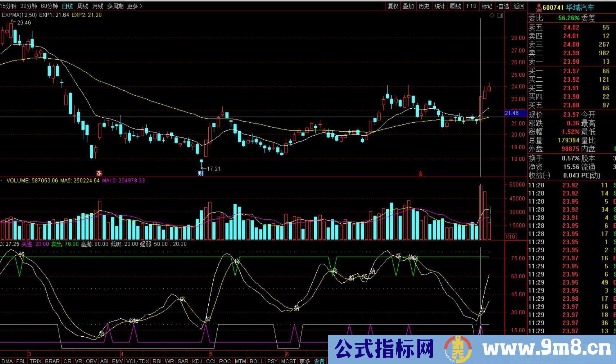Toggle the 叠加 overlay option
The width and height of the screenshot is (616, 364).
[408, 6]
